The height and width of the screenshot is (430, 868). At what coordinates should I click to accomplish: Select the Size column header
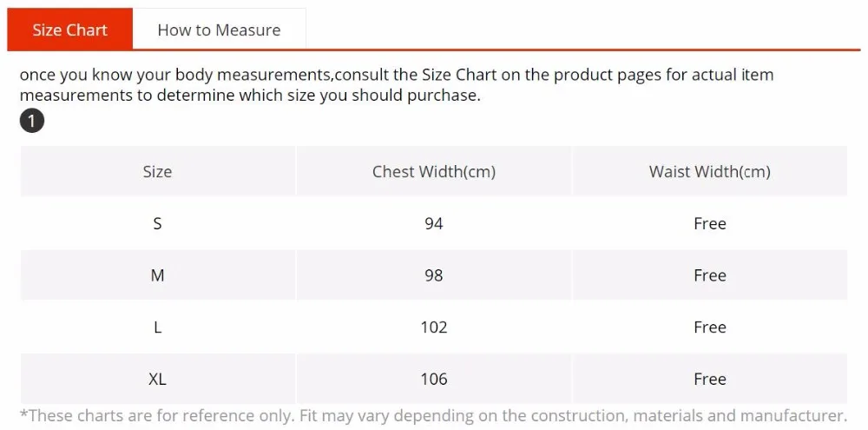point(158,171)
